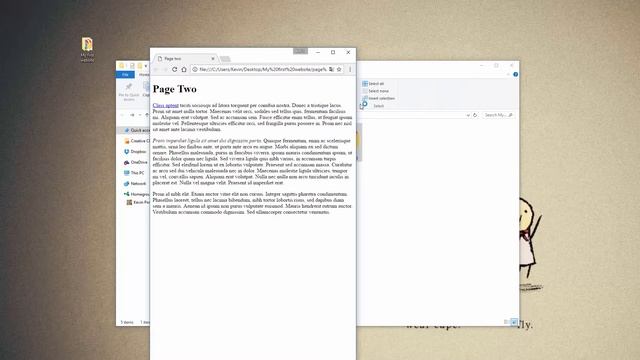This screenshot has width=640, height=360.
Task: Click the italic Proin imperdiet sentence
Action: 207,140
